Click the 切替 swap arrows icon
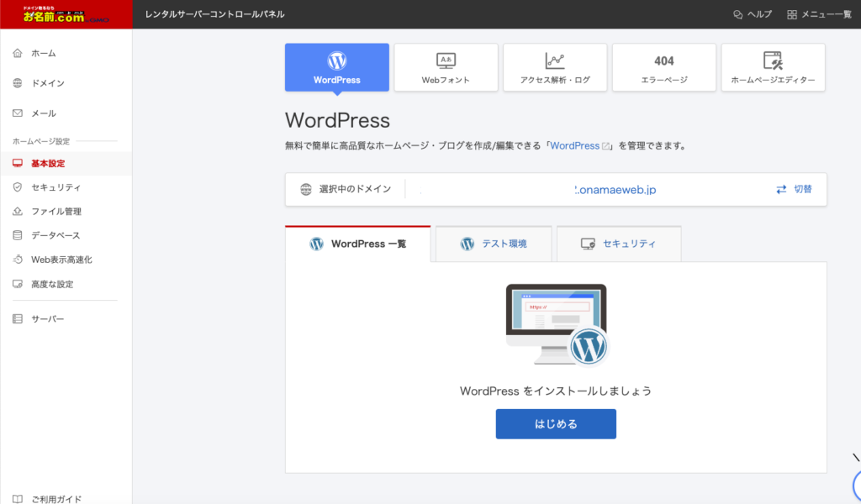The width and height of the screenshot is (861, 504). [781, 189]
